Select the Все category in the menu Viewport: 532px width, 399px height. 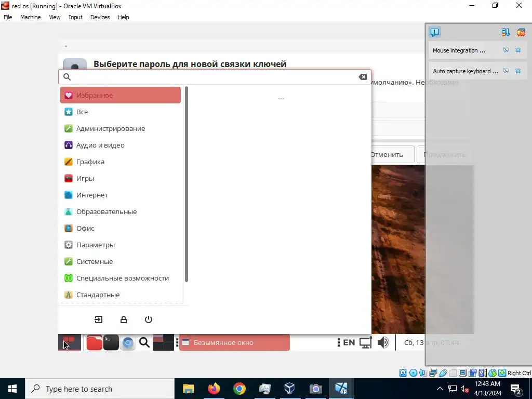[x=121, y=112]
